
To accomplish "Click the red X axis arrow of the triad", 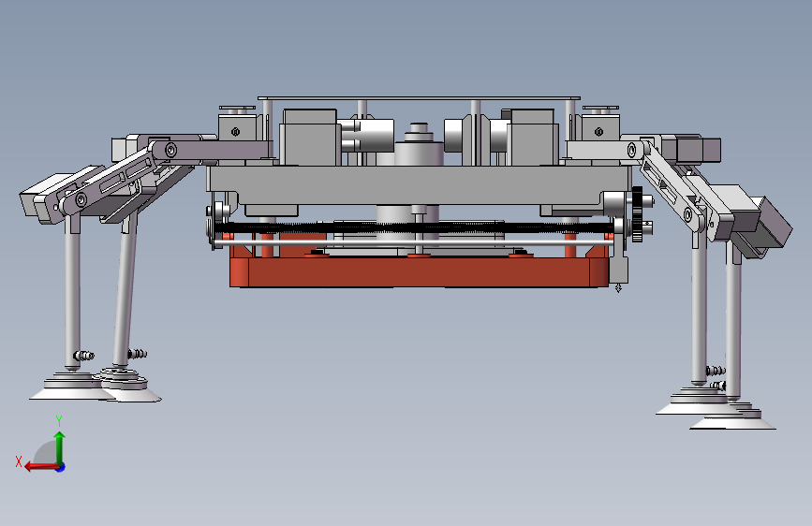I will (41, 467).
